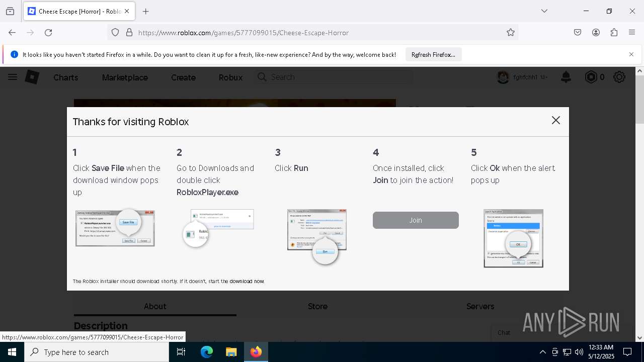
Task: Open the Robux menu item
Action: point(230,77)
